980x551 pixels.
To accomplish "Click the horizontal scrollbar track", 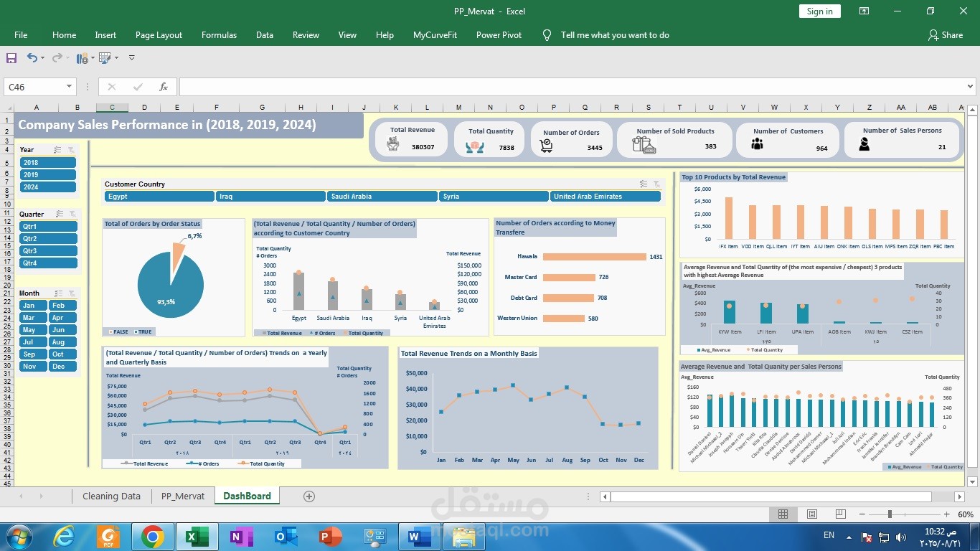I will pyautogui.click(x=771, y=496).
